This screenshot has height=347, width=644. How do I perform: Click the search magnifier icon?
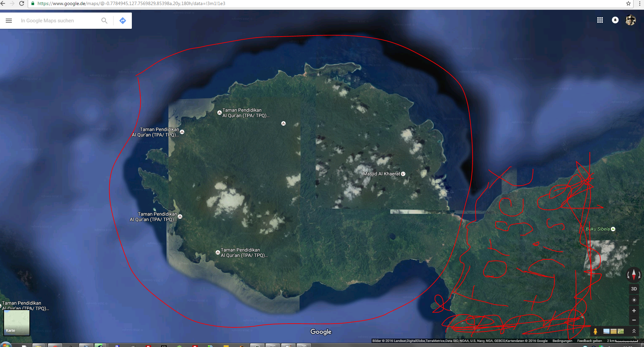104,21
